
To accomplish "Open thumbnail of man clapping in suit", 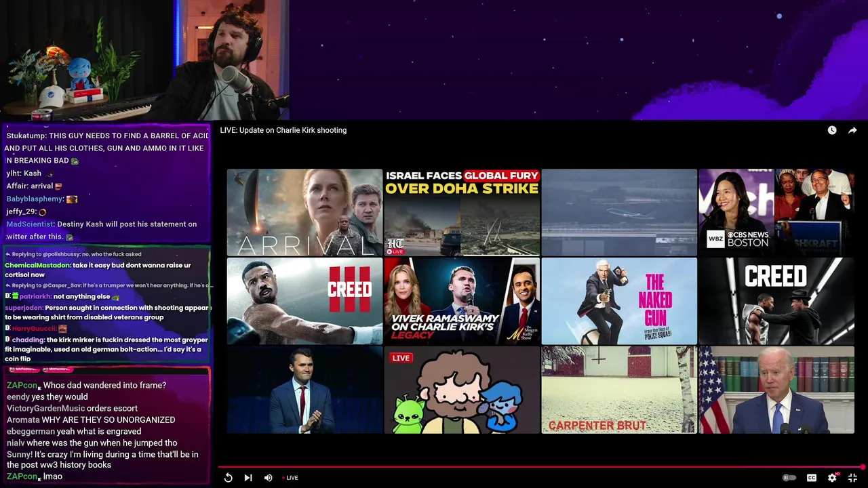I will click(304, 390).
